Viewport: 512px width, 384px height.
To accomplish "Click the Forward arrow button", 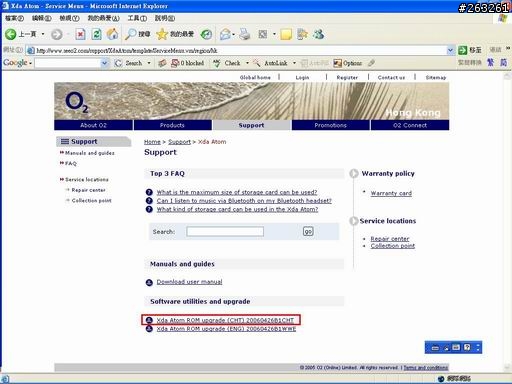I will tap(56, 34).
